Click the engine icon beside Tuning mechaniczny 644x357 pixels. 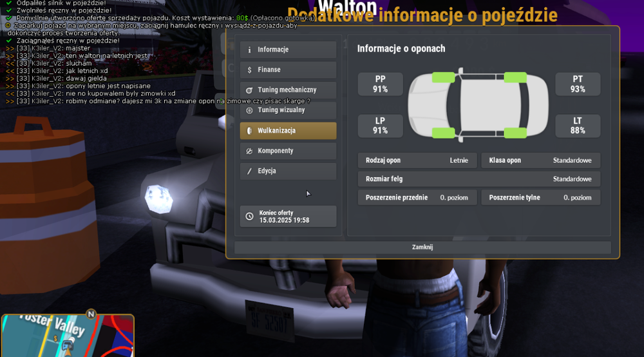(249, 90)
